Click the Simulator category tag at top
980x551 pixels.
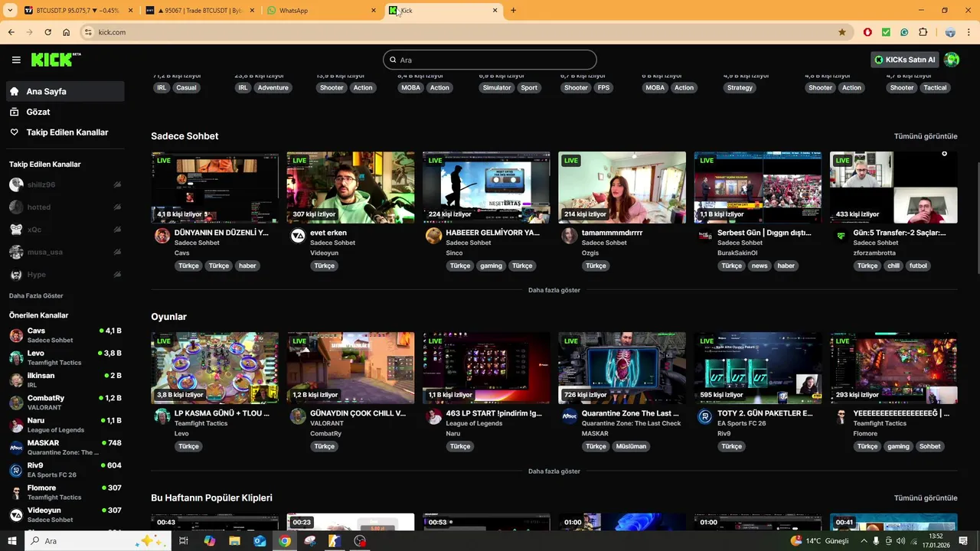496,87
